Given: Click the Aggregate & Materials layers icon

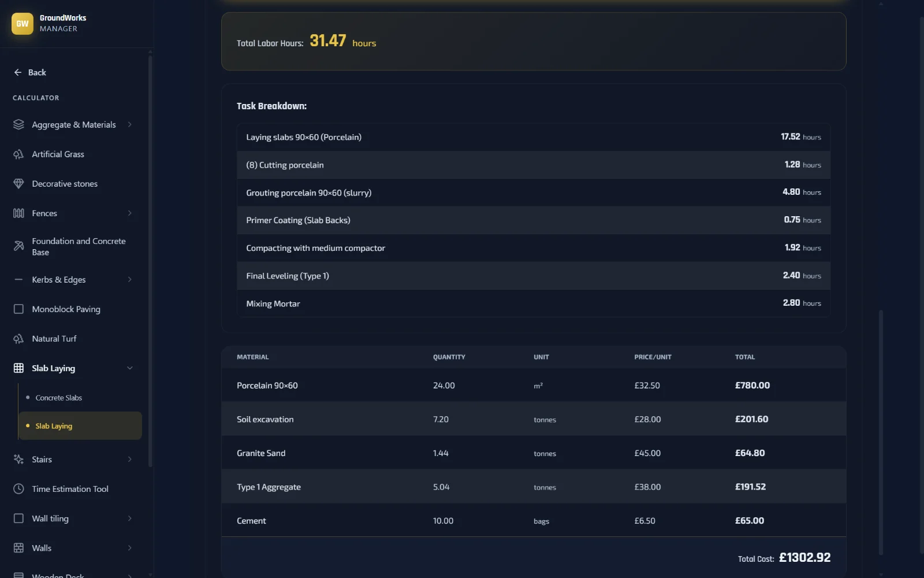Looking at the screenshot, I should pyautogui.click(x=18, y=125).
